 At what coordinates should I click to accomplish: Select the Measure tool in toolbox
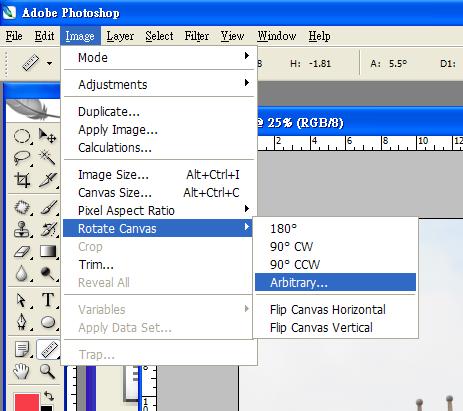click(x=48, y=349)
